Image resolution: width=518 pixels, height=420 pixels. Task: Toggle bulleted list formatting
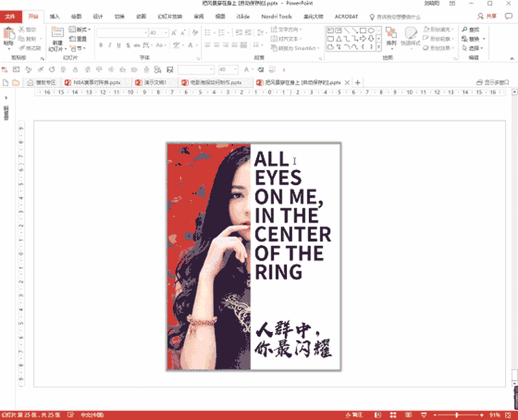coord(207,32)
